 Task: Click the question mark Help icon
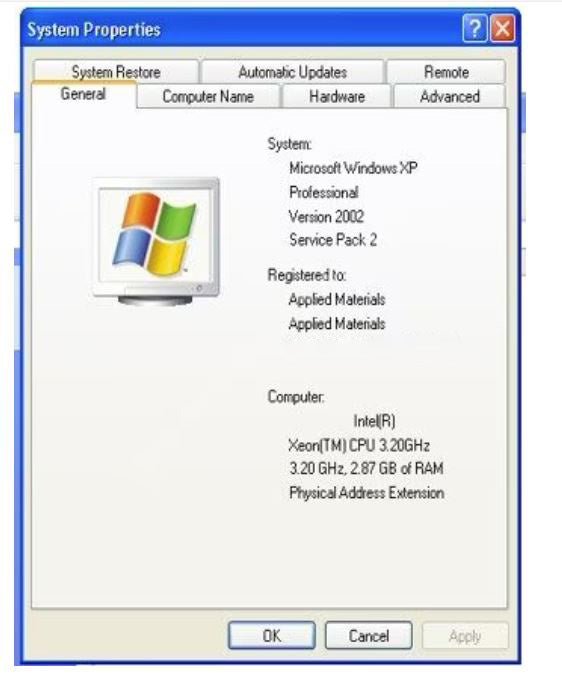click(x=474, y=29)
